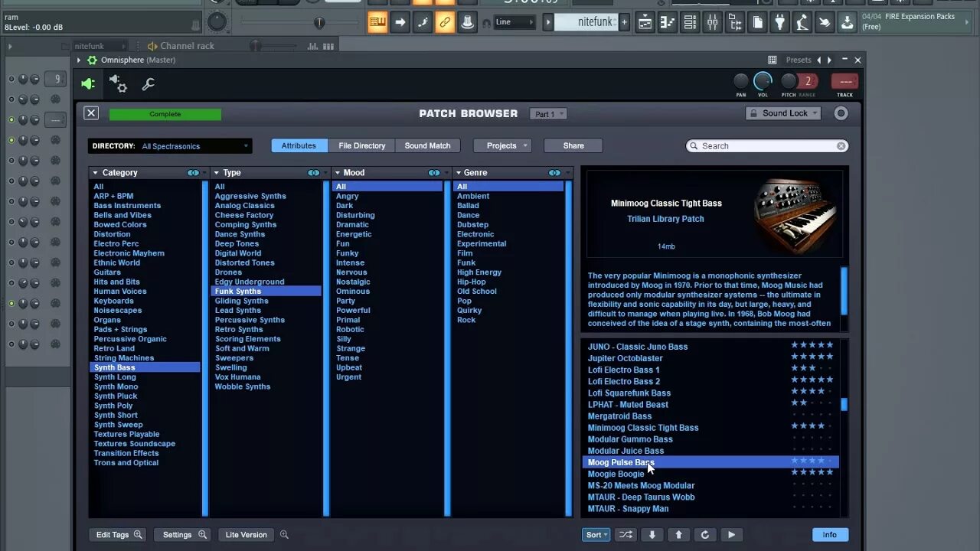
Task: Click the Lite Version button
Action: click(246, 535)
